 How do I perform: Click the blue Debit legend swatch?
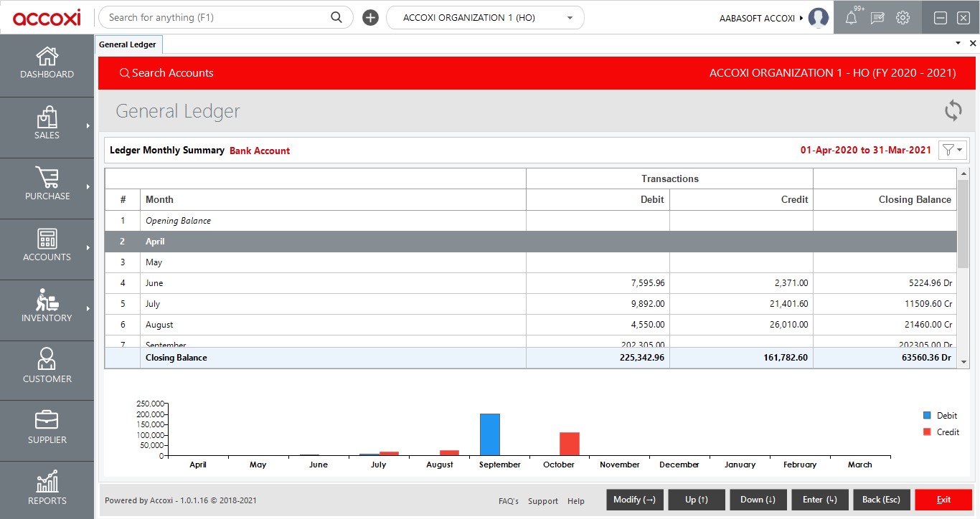coord(927,416)
